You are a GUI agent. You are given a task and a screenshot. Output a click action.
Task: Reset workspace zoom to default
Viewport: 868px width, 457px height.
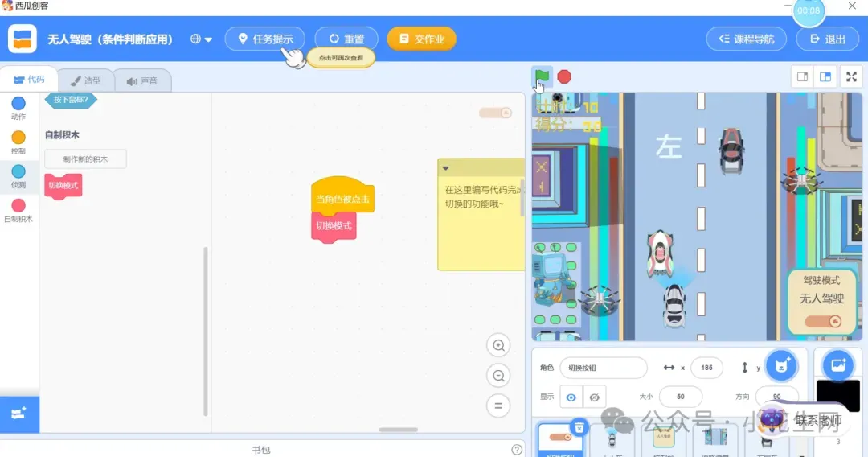(x=498, y=406)
